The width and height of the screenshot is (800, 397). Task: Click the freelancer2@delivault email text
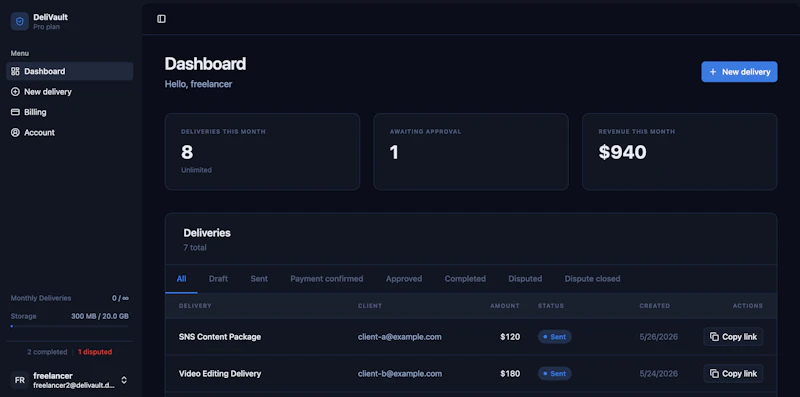74,386
